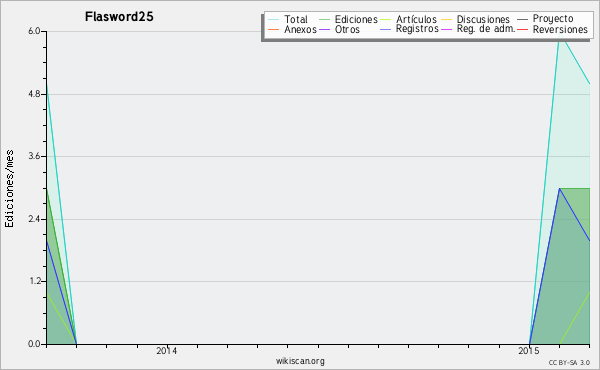Click the Ediciones legend entry
Viewport: 600px width, 370px height.
click(x=348, y=19)
